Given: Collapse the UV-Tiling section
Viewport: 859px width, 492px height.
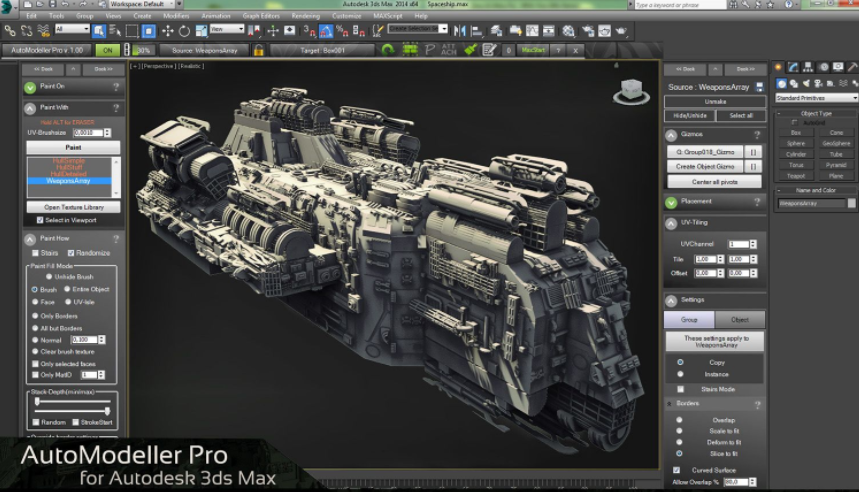Looking at the screenshot, I should (671, 224).
